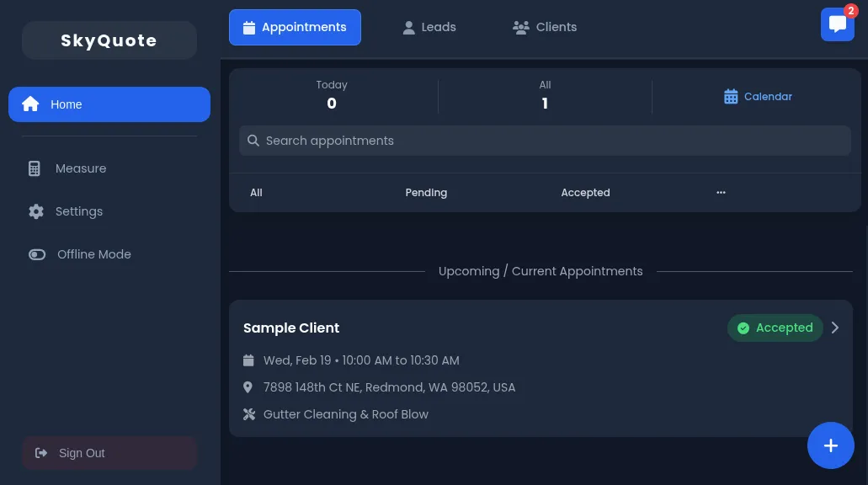
Task: Click the green Accepted checkmark icon
Action: coord(743,328)
